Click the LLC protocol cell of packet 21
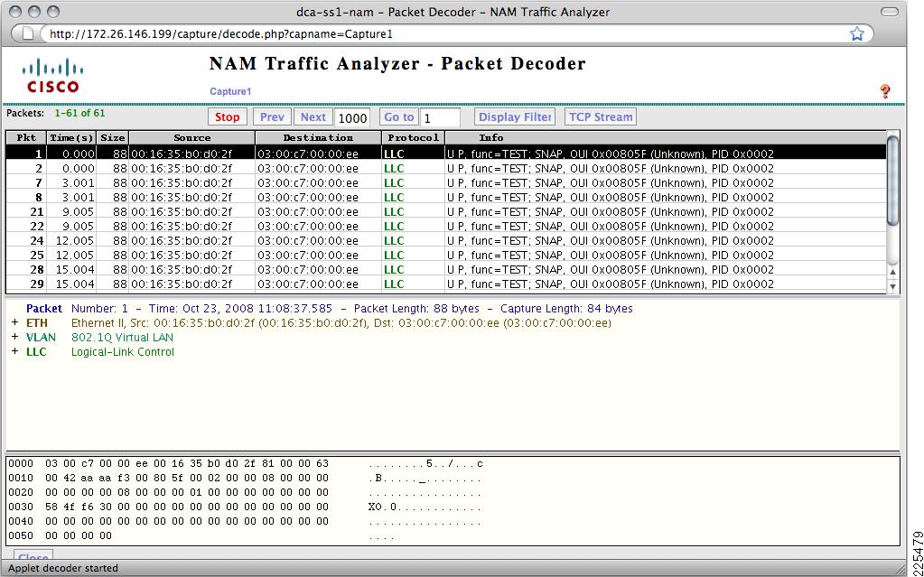Image resolution: width=924 pixels, height=577 pixels. coord(413,211)
